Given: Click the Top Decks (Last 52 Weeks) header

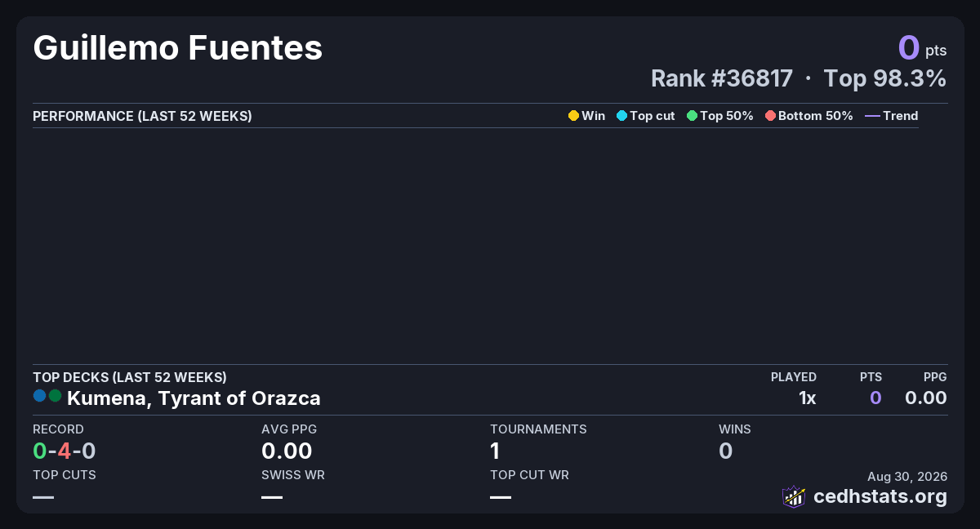Looking at the screenshot, I should coord(130,377).
